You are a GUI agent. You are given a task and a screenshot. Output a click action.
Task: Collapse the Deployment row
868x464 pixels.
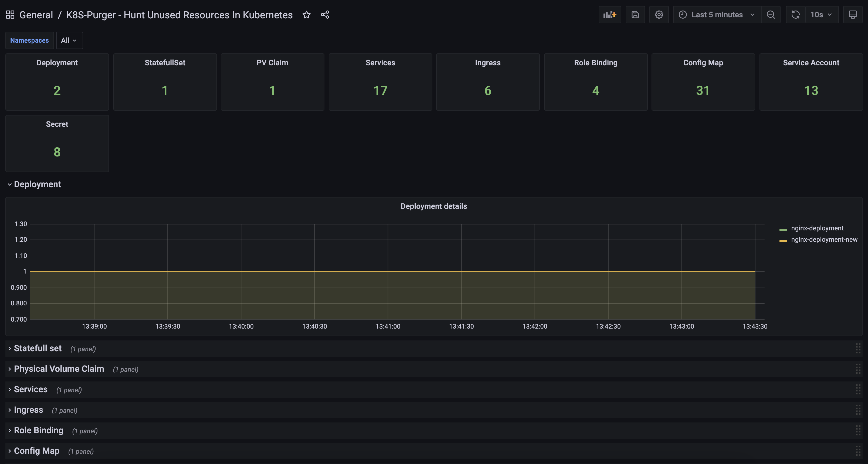pos(37,185)
